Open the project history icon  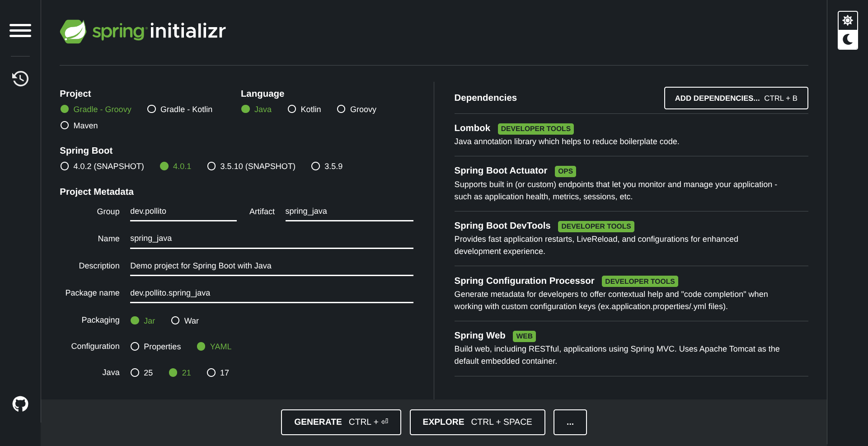(x=20, y=79)
